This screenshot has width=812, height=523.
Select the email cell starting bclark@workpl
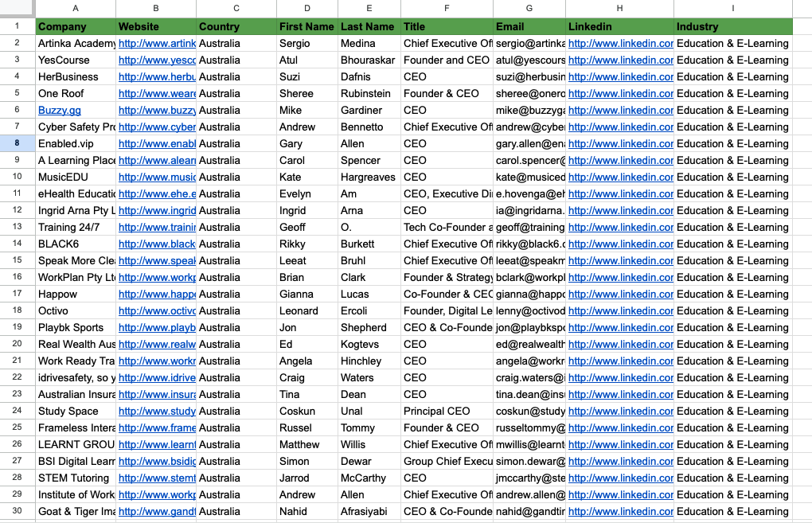(x=529, y=278)
